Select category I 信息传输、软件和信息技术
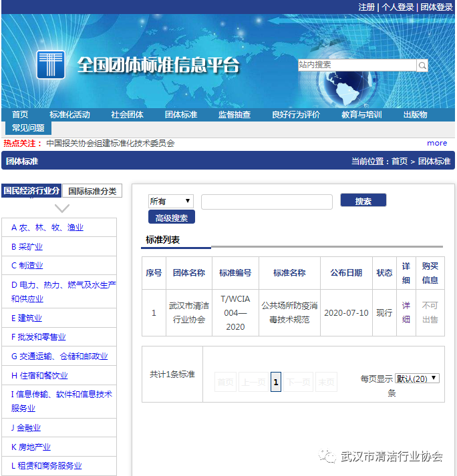The height and width of the screenshot is (476, 457). tap(61, 401)
